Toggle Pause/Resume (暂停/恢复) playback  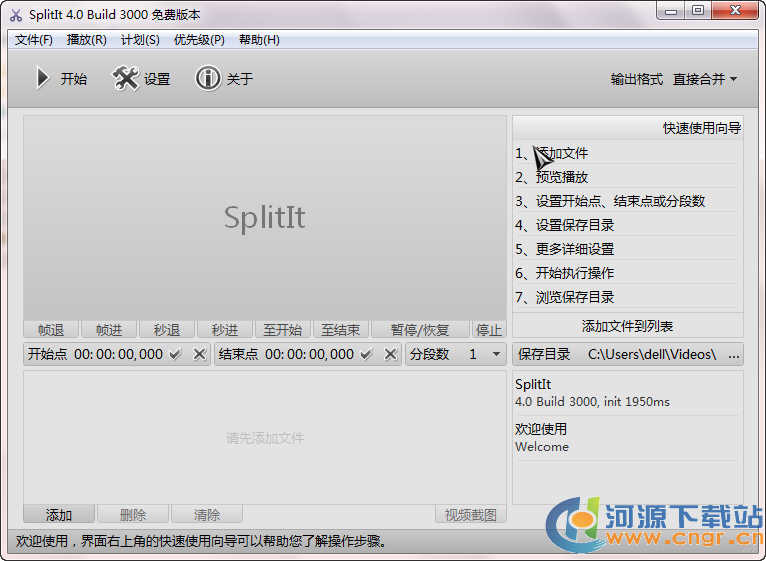[420, 330]
